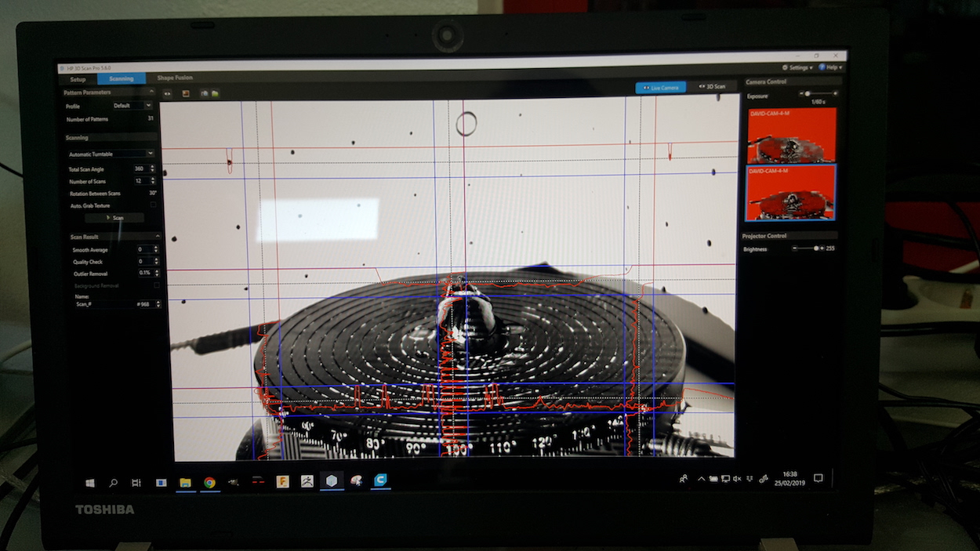Open Task View on the taskbar
Image resolution: width=980 pixels, height=551 pixels.
(136, 481)
